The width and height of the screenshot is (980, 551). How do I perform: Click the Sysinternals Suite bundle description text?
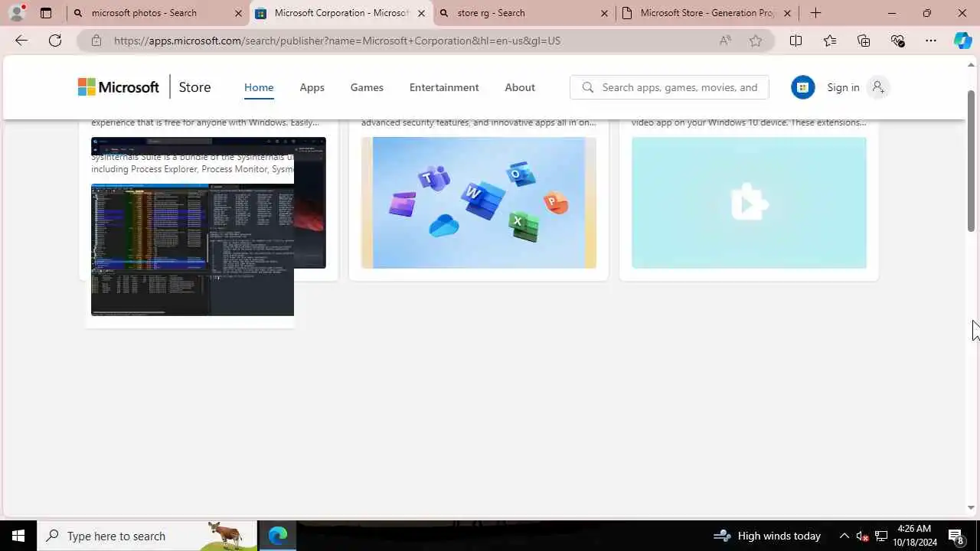pos(192,163)
